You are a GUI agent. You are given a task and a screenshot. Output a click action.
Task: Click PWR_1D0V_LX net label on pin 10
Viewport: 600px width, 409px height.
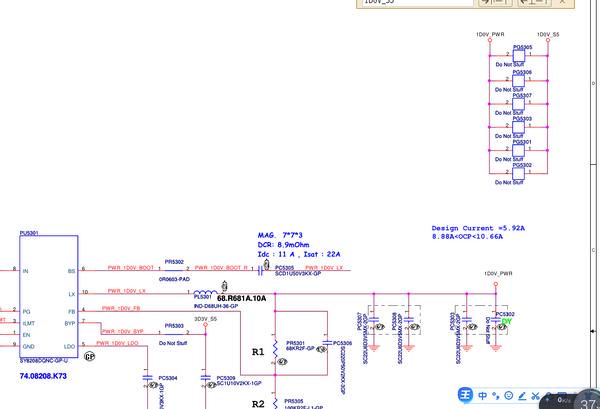pos(127,291)
